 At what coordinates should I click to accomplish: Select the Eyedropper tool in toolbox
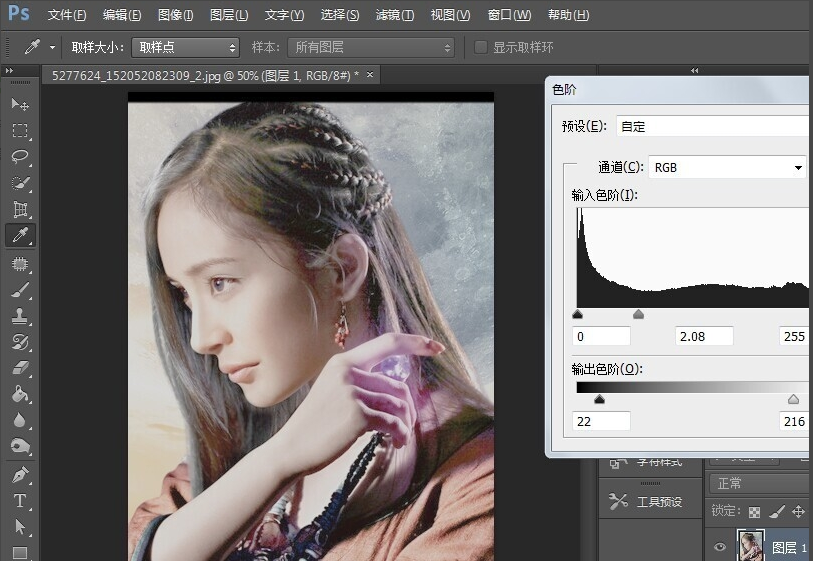point(20,235)
